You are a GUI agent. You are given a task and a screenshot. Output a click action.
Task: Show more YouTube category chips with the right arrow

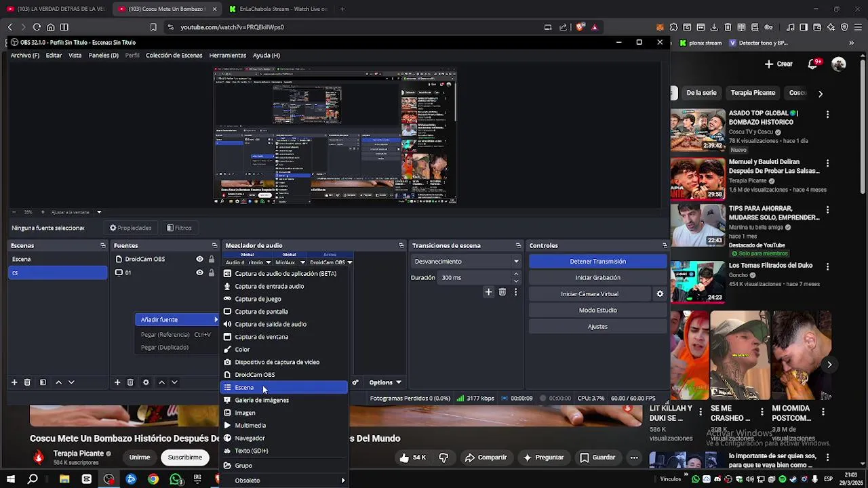pyautogui.click(x=820, y=94)
